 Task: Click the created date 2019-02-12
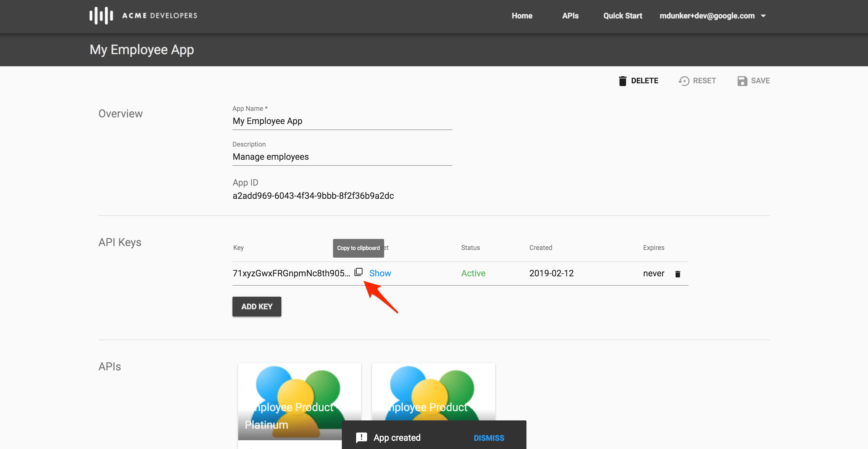click(x=551, y=273)
